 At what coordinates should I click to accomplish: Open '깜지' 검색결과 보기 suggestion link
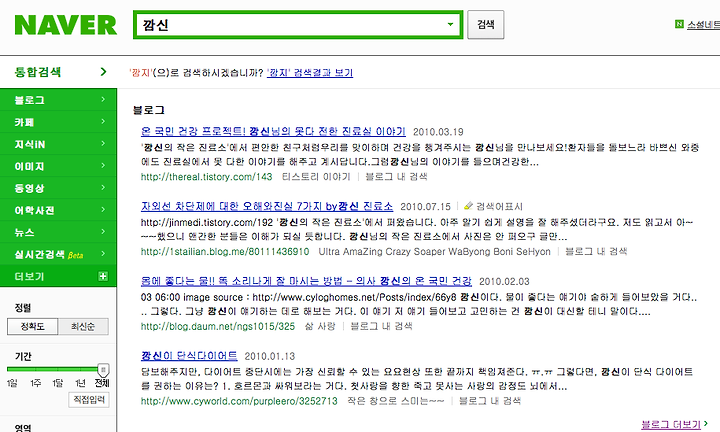310,73
